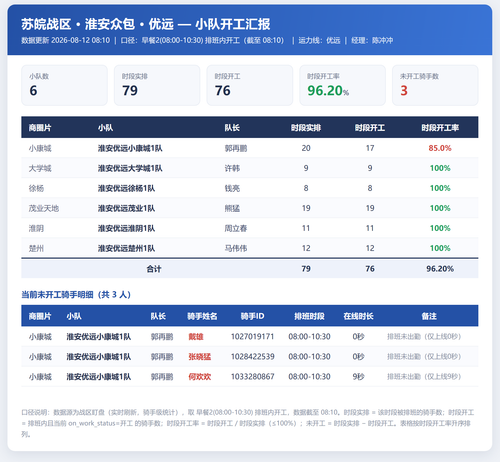The height and width of the screenshot is (462, 500).
Task: Click captain name 周立春
Action: point(236,228)
